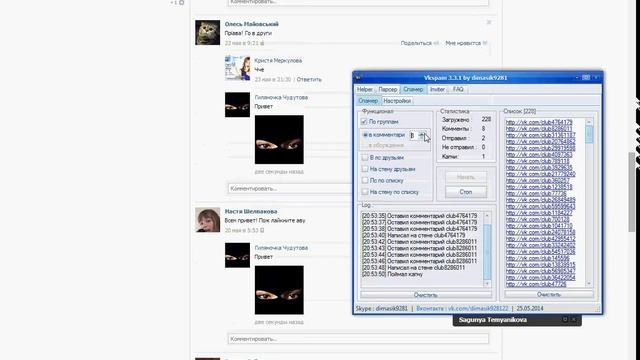Click the heart icon next to Мне нравится
The height and width of the screenshot is (360, 640).
(x=485, y=43)
